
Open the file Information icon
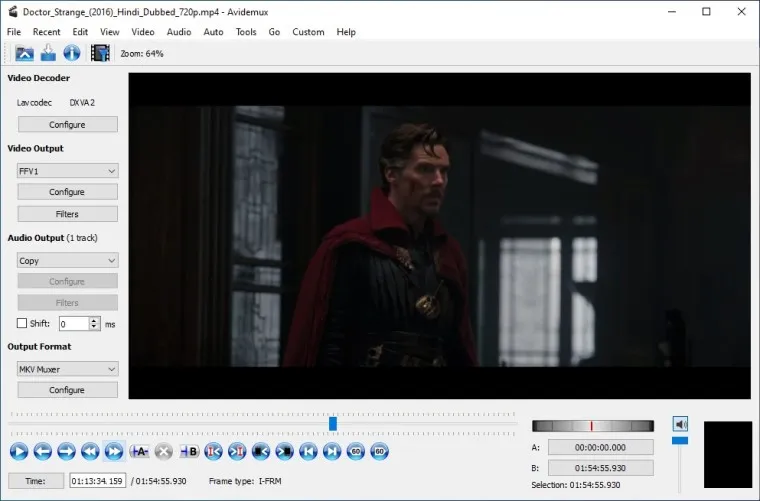click(72, 53)
